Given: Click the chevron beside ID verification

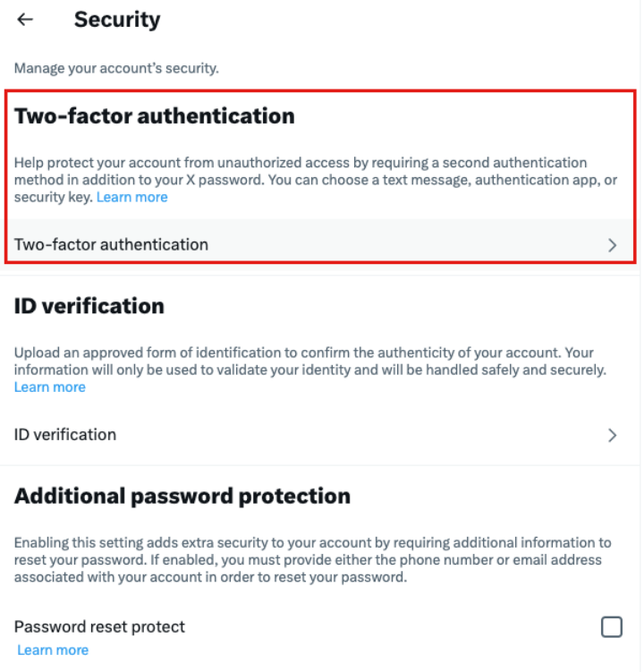Looking at the screenshot, I should point(613,436).
